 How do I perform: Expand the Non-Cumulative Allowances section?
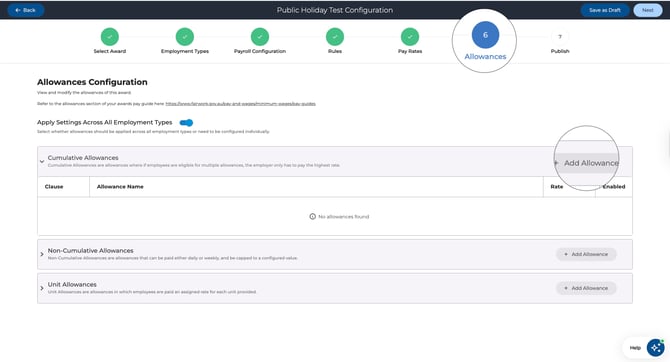click(42, 254)
